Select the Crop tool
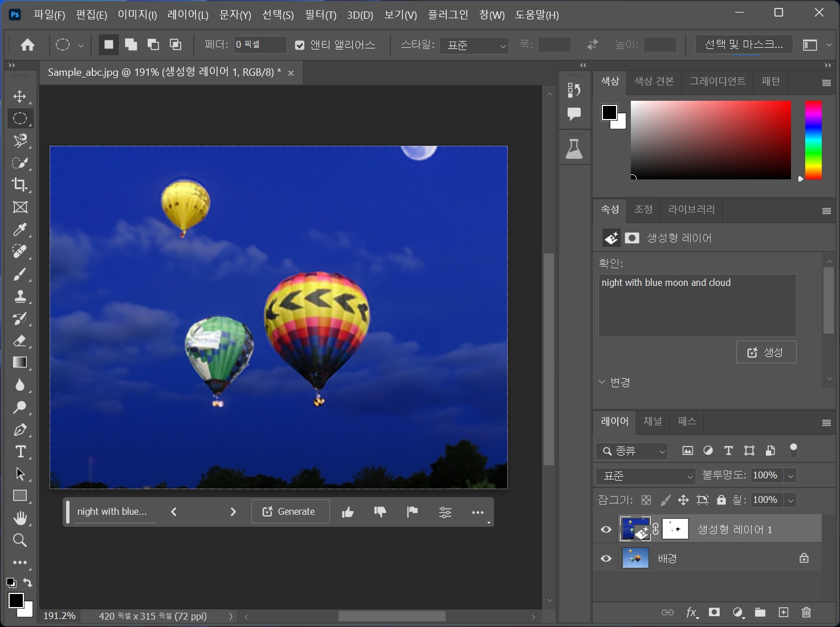Image resolution: width=840 pixels, height=627 pixels. click(20, 185)
